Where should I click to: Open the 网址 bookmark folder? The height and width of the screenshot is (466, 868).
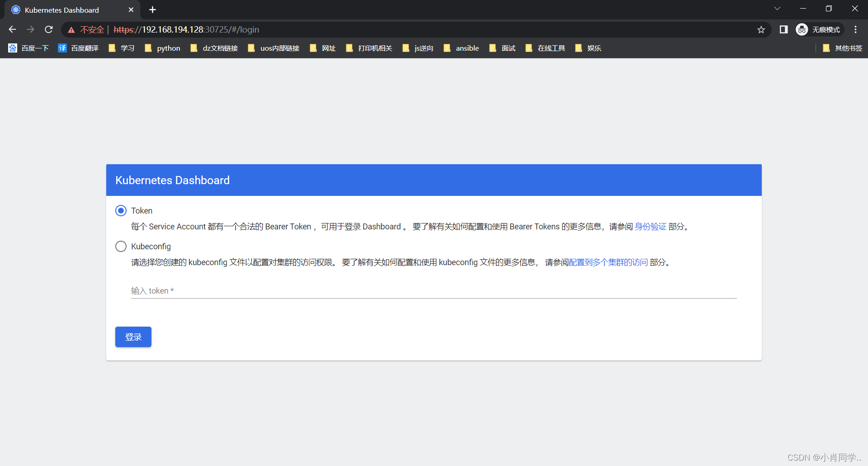click(x=323, y=48)
